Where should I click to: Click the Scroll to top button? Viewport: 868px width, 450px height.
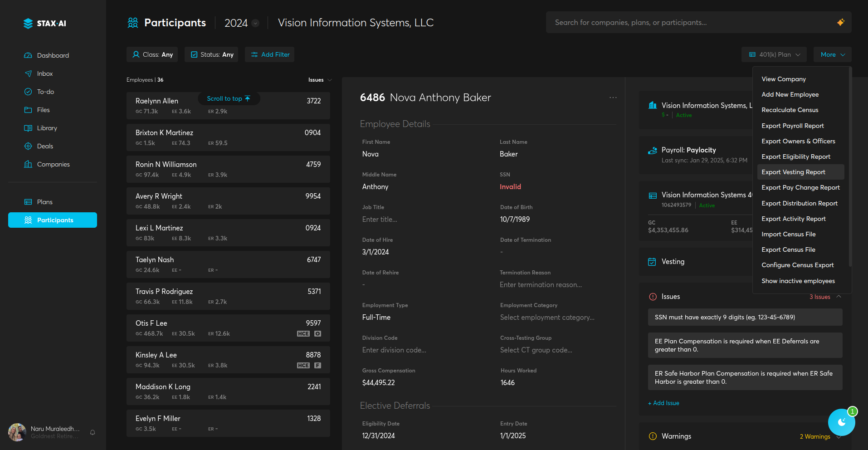click(x=229, y=98)
